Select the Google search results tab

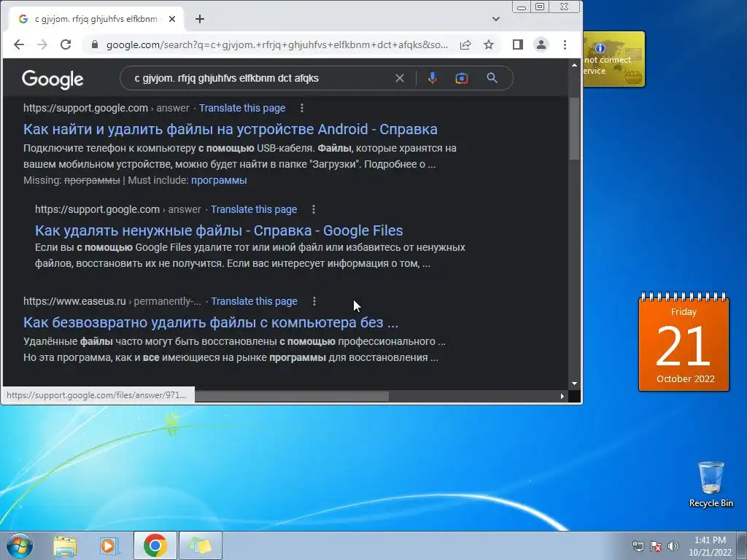pyautogui.click(x=96, y=19)
